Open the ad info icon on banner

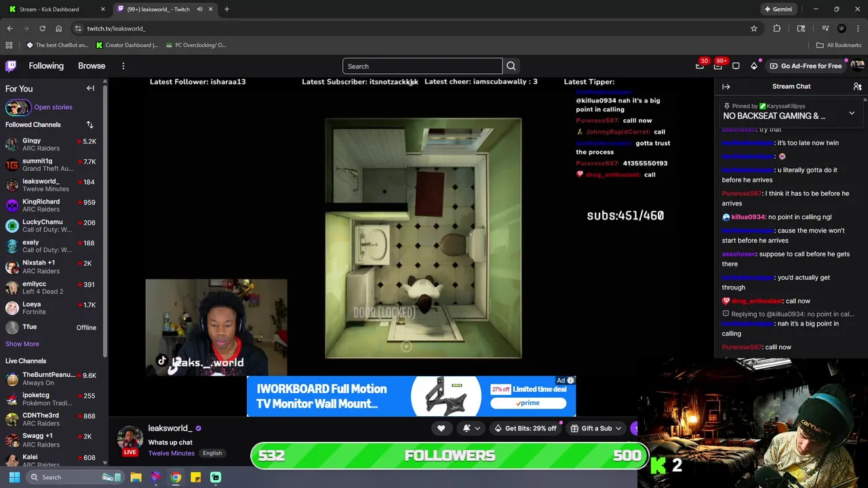(x=570, y=380)
